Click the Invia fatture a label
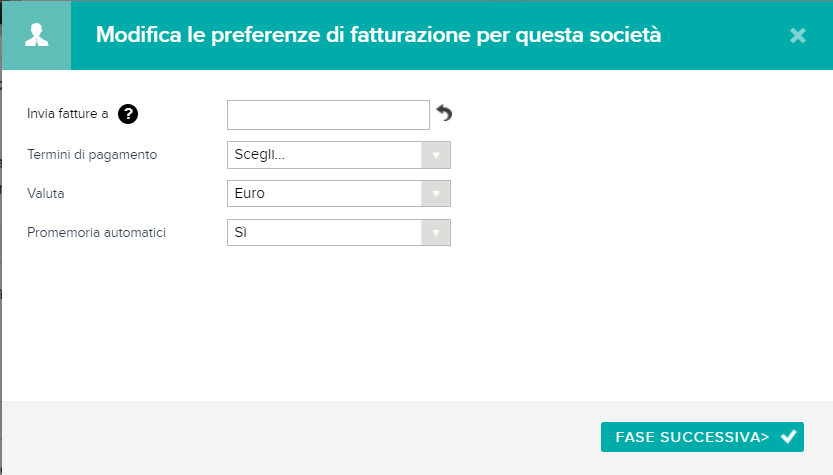This screenshot has width=833, height=475. (67, 114)
